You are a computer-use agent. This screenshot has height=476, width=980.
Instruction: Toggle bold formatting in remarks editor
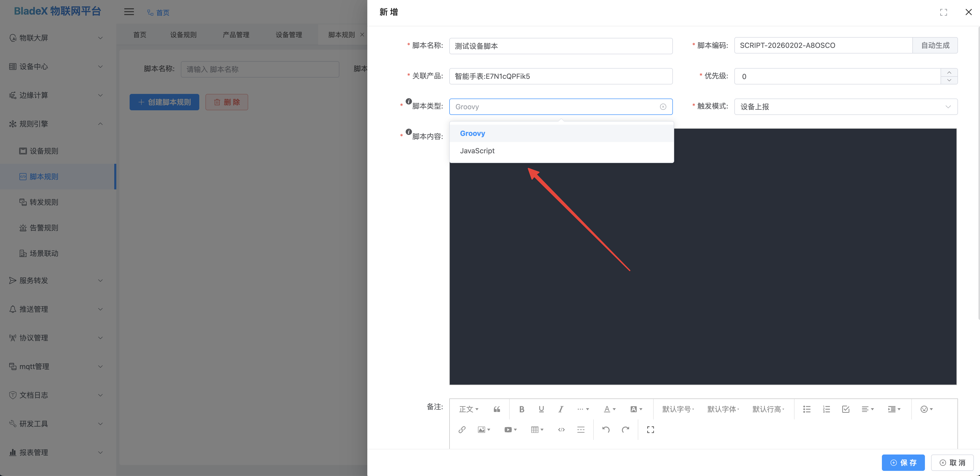[x=522, y=409]
